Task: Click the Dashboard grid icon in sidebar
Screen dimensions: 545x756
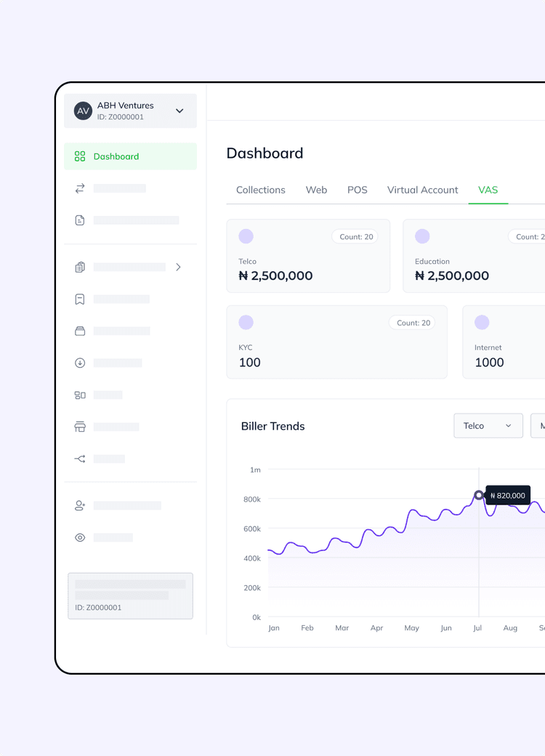Action: (x=80, y=156)
